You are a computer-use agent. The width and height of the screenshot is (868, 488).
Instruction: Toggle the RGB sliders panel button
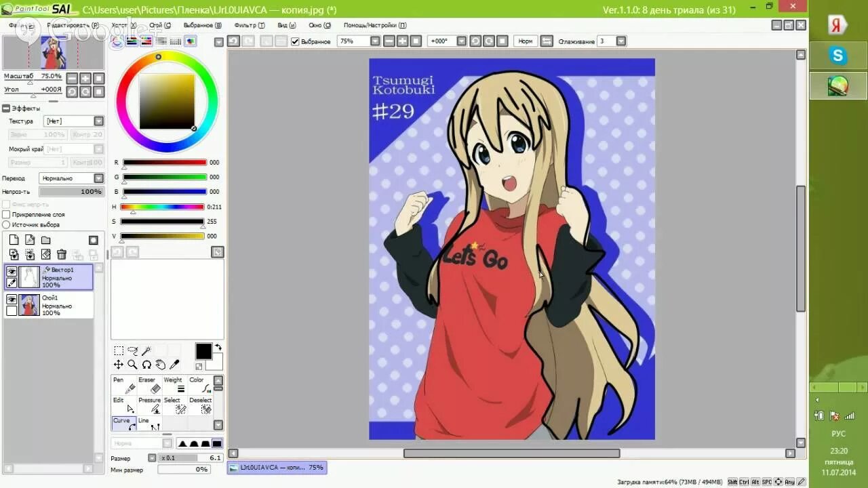(132, 41)
